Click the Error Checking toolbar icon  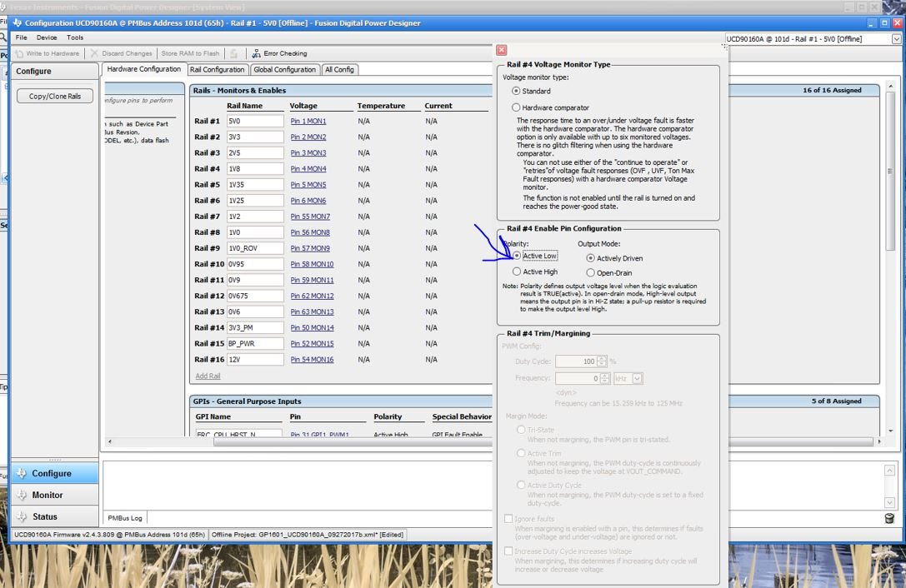coord(256,53)
